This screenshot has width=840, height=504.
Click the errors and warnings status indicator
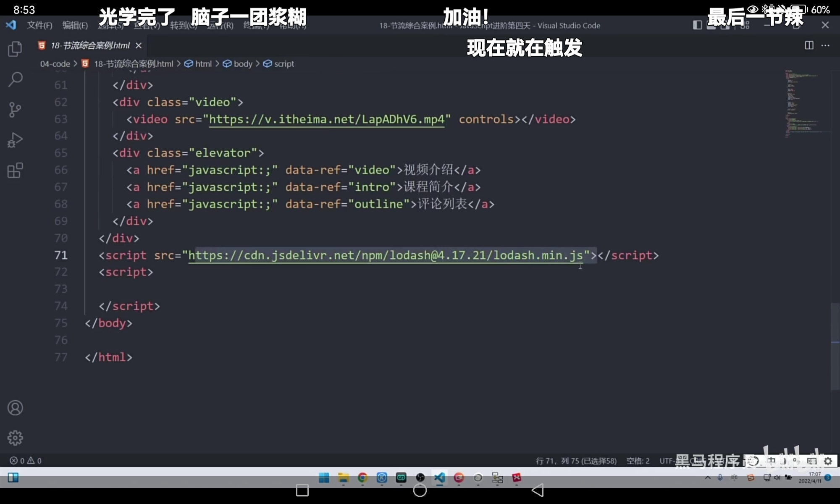click(x=26, y=461)
